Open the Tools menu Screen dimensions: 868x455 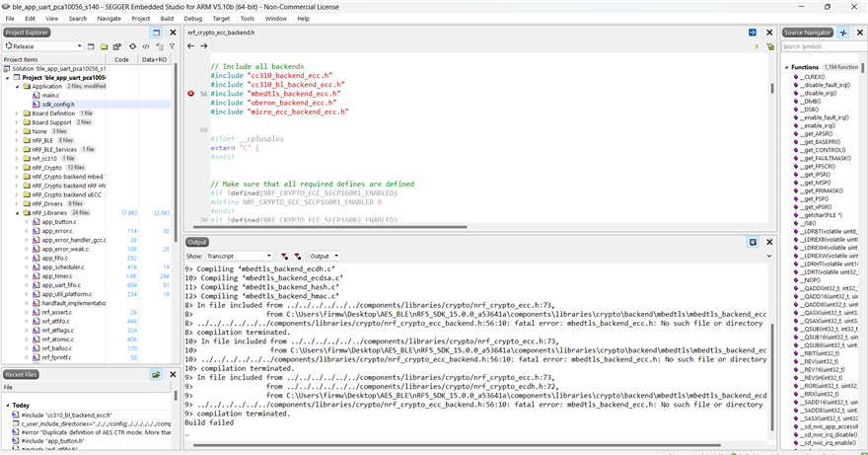[247, 19]
